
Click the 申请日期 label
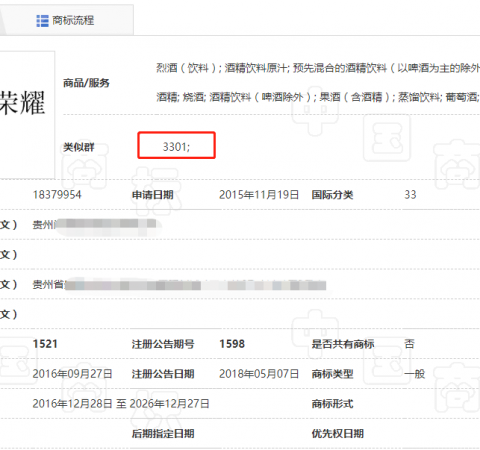click(153, 195)
